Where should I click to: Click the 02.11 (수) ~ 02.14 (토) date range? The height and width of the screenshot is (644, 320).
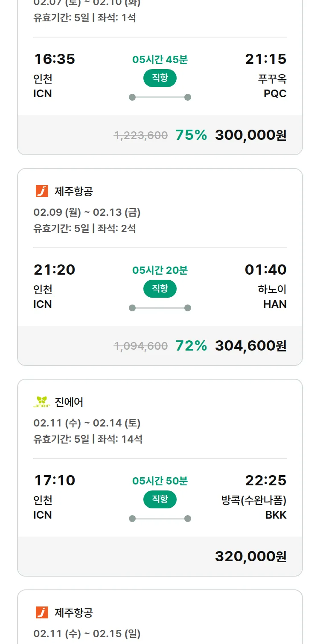click(87, 423)
